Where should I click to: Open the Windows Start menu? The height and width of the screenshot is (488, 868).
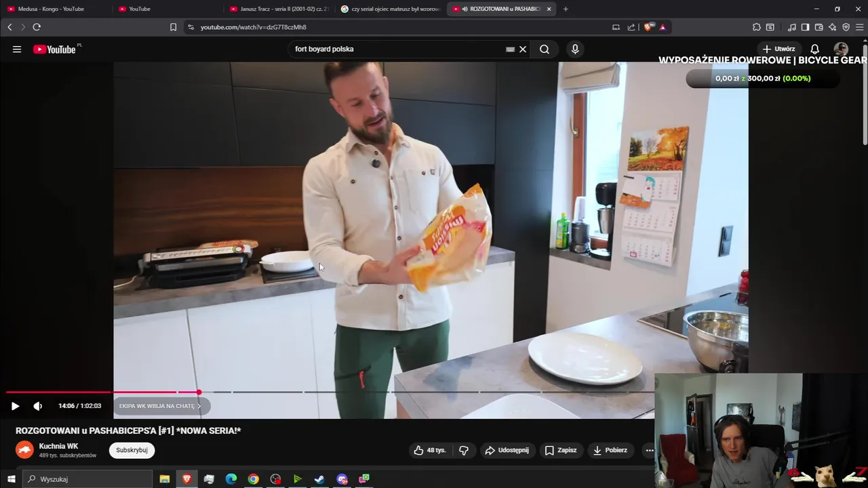point(11,479)
